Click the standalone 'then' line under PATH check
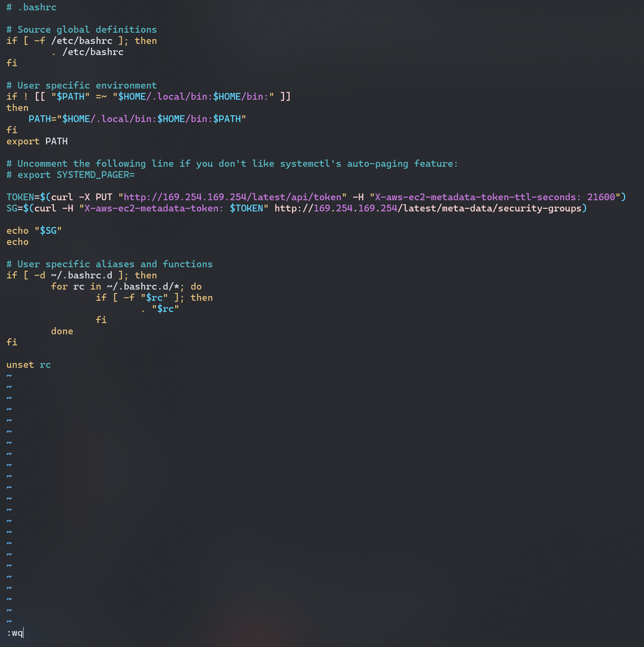Image resolution: width=644 pixels, height=647 pixels. pos(18,108)
